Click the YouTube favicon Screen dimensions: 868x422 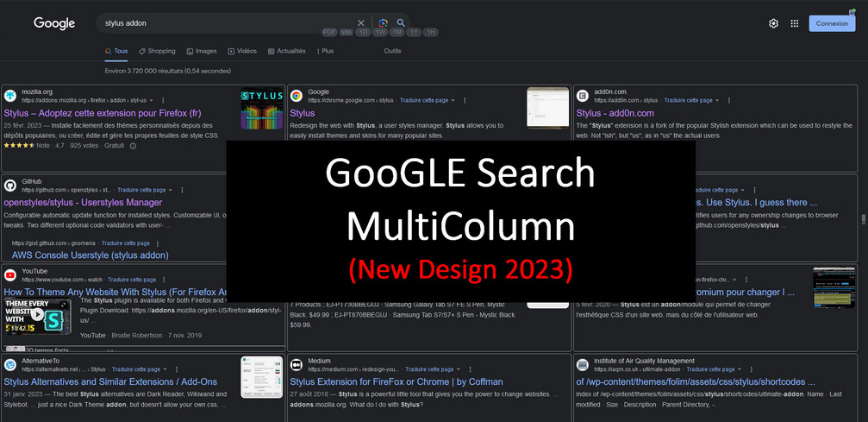point(10,275)
